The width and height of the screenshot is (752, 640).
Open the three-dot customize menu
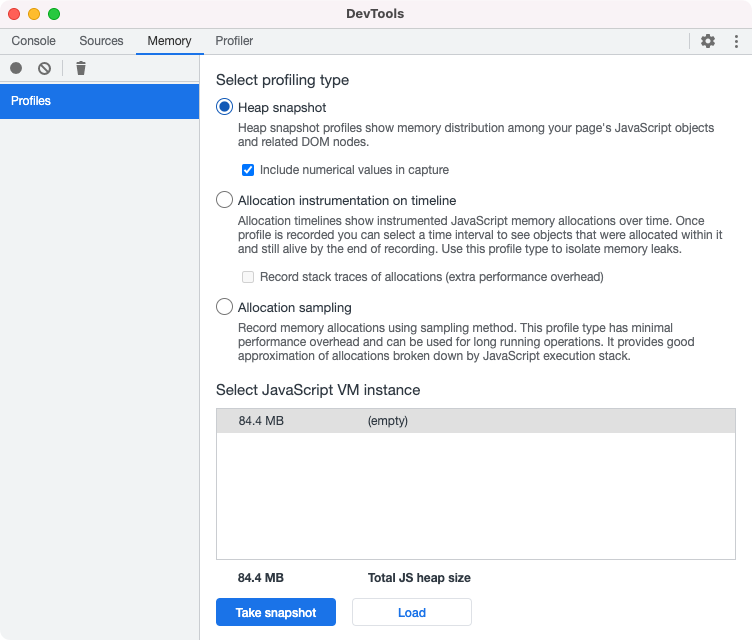click(x=736, y=41)
